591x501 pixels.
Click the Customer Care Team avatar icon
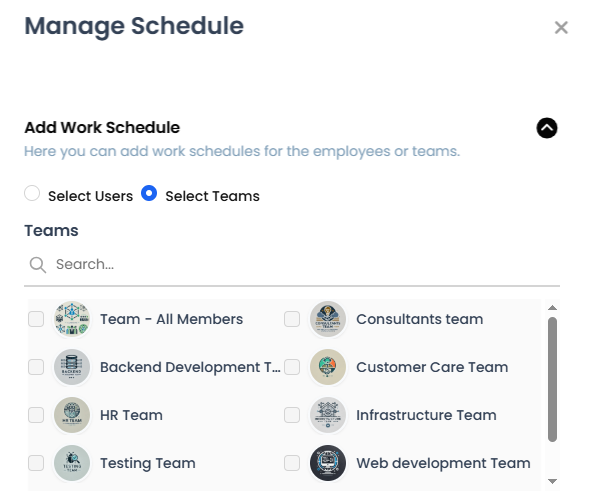tap(328, 367)
